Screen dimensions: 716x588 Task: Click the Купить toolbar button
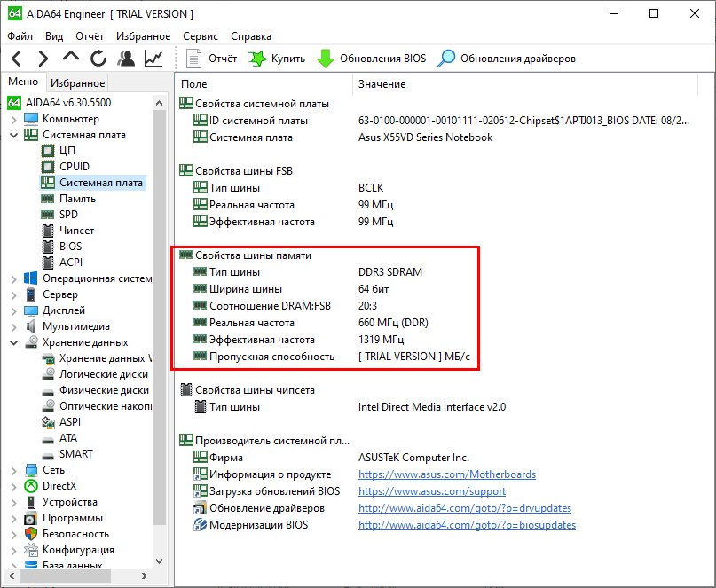pos(277,59)
